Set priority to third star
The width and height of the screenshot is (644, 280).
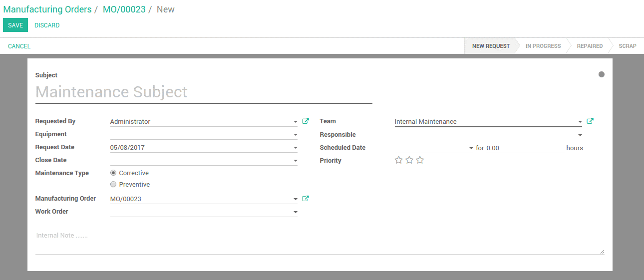pyautogui.click(x=420, y=160)
